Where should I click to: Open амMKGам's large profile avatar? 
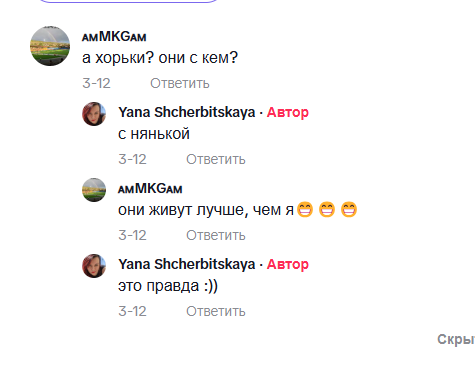(50, 46)
